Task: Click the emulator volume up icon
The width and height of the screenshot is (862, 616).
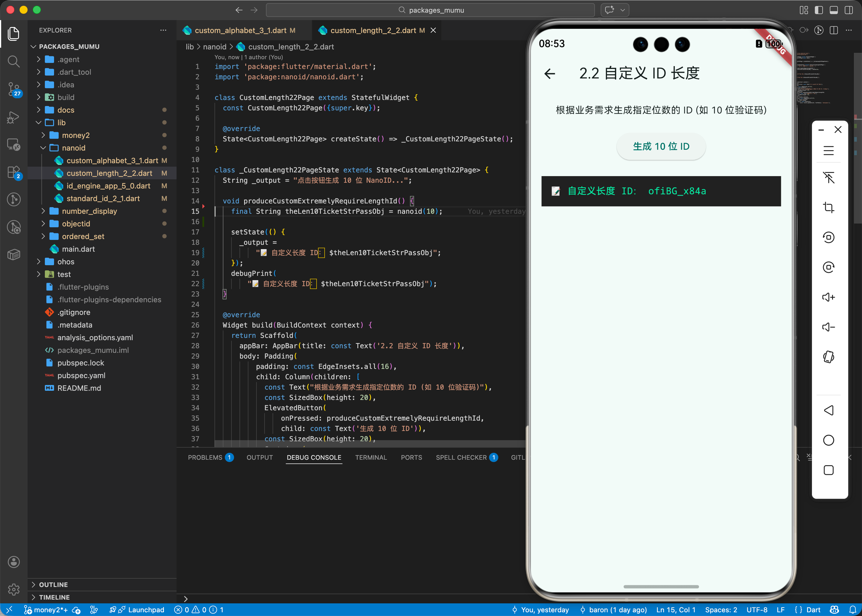Action: click(828, 297)
